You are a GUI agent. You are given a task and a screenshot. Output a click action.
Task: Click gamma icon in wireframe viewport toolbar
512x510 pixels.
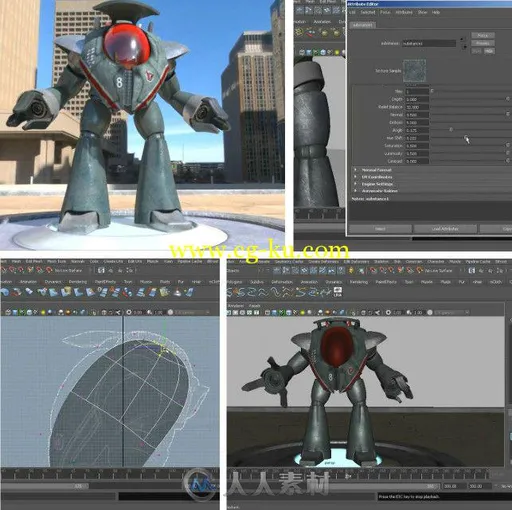point(149,312)
